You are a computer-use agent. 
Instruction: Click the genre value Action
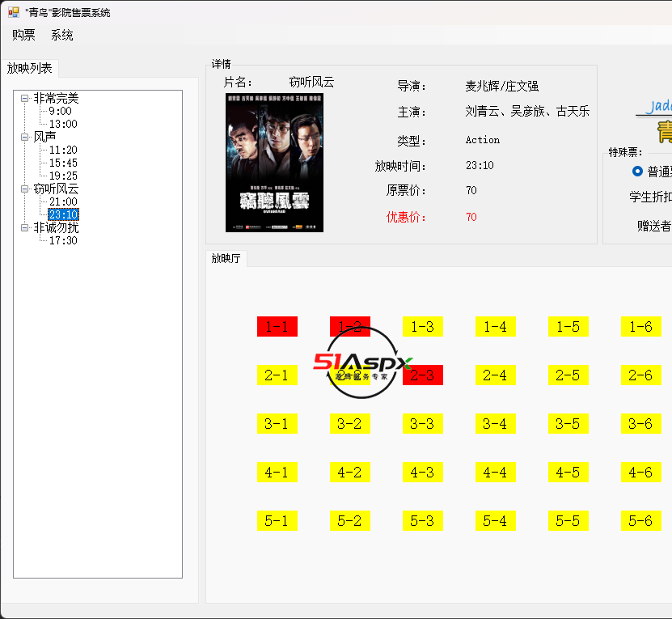483,140
